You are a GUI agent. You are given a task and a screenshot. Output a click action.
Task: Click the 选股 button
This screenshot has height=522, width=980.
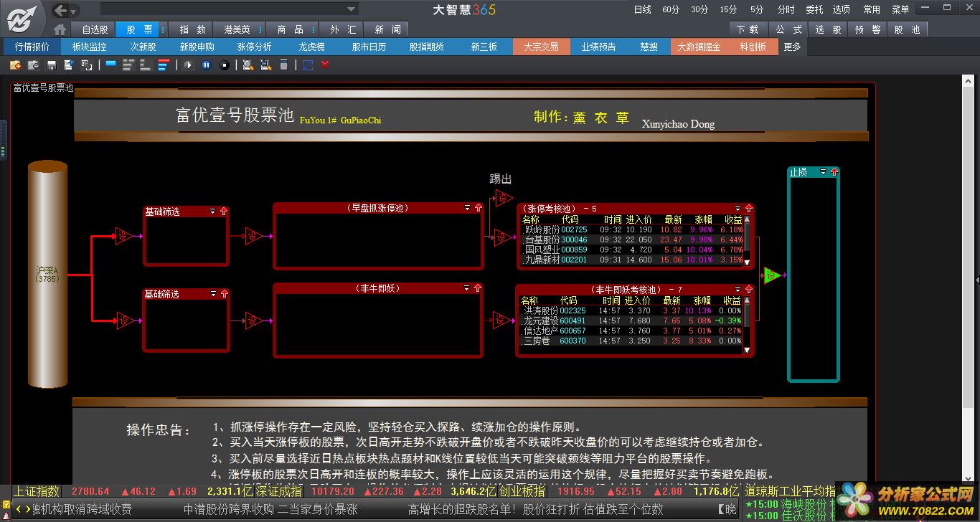click(828, 30)
